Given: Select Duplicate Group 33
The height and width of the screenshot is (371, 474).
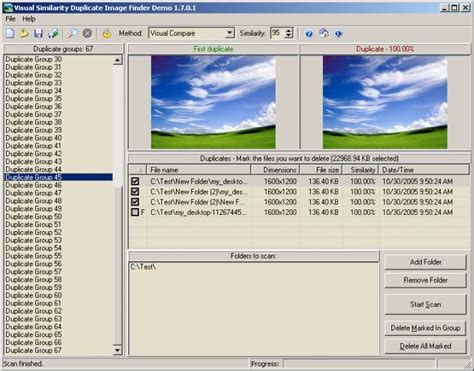Looking at the screenshot, I should (x=34, y=83).
